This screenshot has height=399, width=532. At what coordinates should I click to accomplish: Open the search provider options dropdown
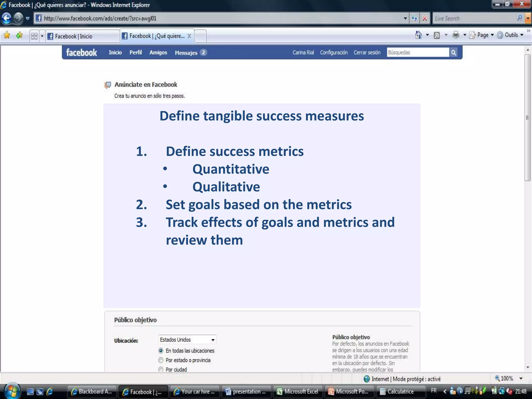[528, 18]
